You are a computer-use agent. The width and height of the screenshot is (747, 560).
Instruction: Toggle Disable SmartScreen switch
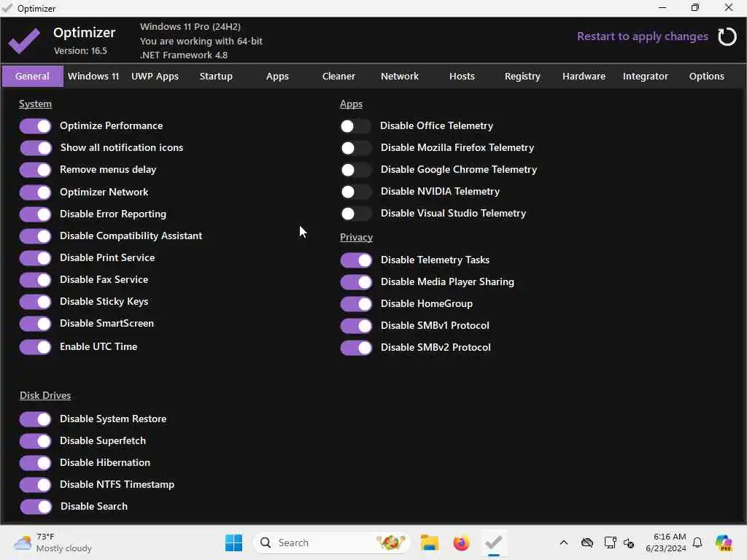[x=35, y=324]
